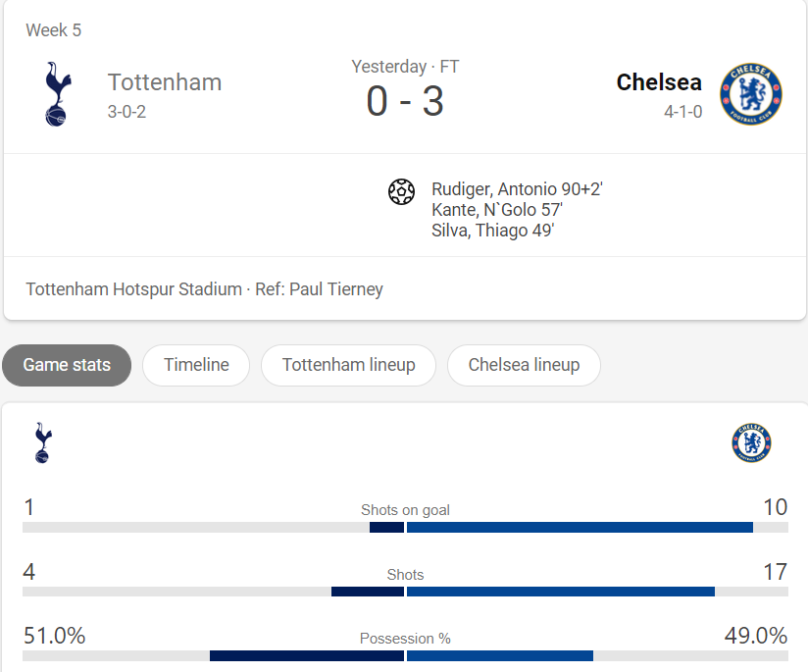Click the 0 - 3 final score
The height and width of the screenshot is (672, 808).
point(405,101)
